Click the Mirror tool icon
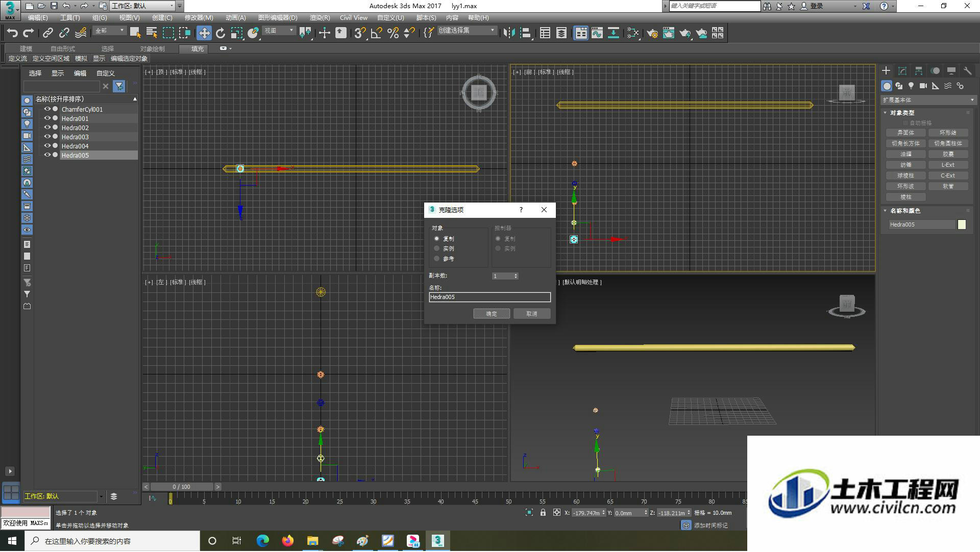Viewport: 980px width, 552px height. (x=509, y=33)
